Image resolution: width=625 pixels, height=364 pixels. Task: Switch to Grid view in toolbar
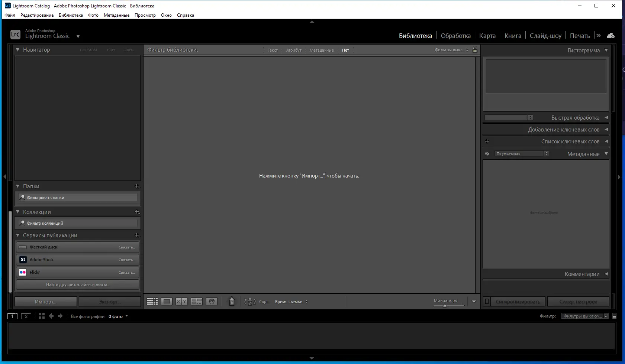point(152,302)
